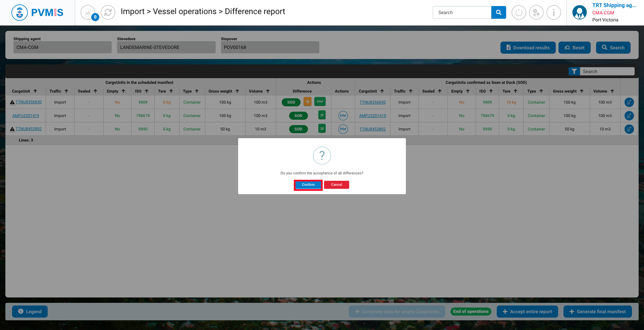This screenshot has width=644, height=330.
Task: Cancel the confirmation dialog
Action: pos(336,185)
